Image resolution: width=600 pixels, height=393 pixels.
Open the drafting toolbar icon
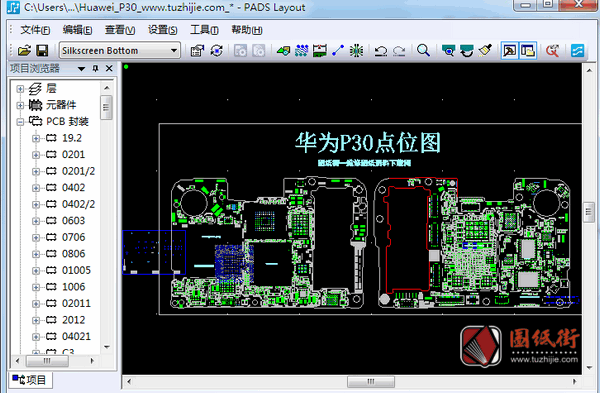[284, 51]
